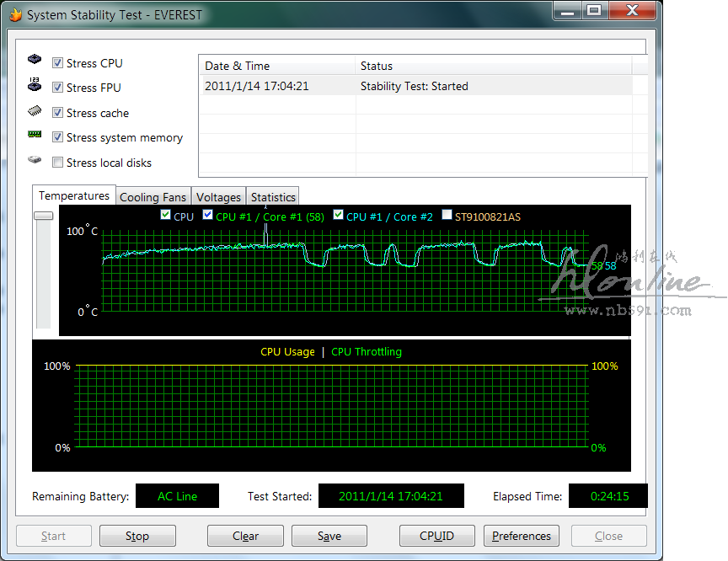Enable the Stress local disks checkbox
The height and width of the screenshot is (561, 728).
coord(57,163)
